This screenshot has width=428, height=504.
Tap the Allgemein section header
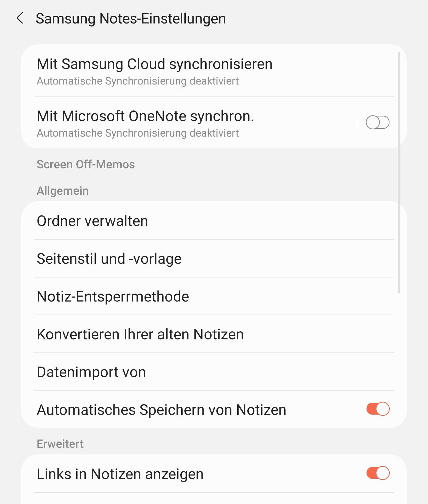pyautogui.click(x=62, y=191)
